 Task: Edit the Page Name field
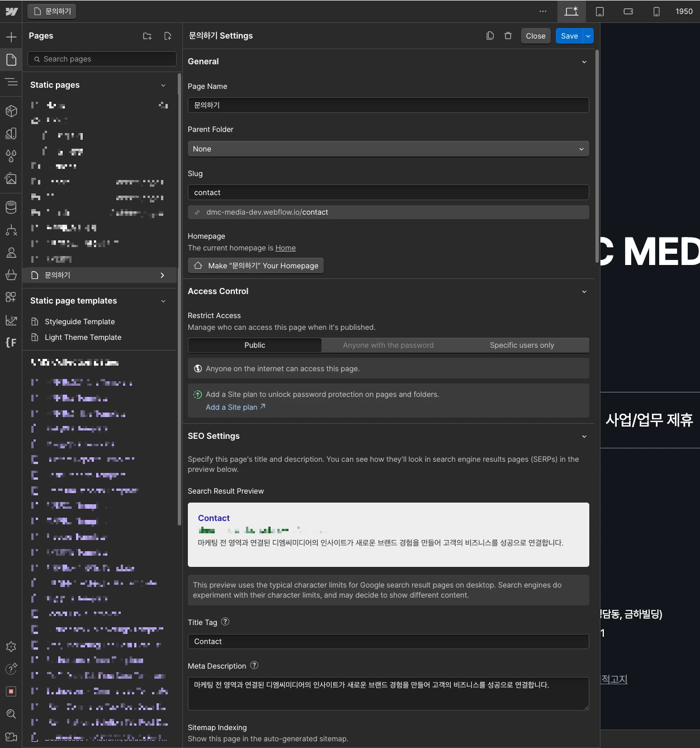click(388, 105)
